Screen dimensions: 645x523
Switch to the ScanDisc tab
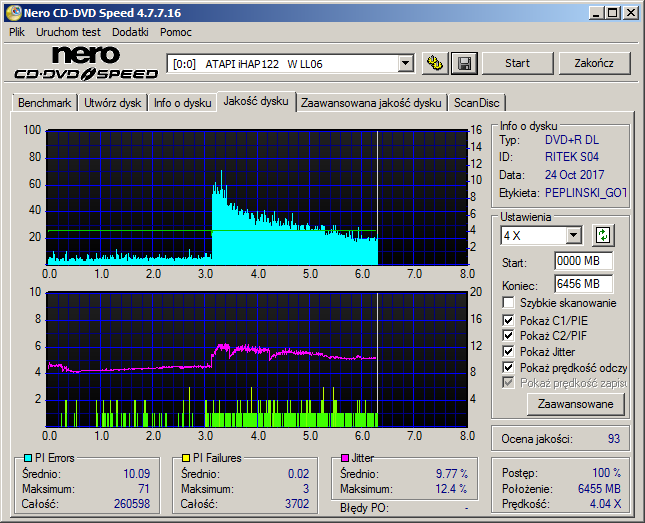coord(477,103)
